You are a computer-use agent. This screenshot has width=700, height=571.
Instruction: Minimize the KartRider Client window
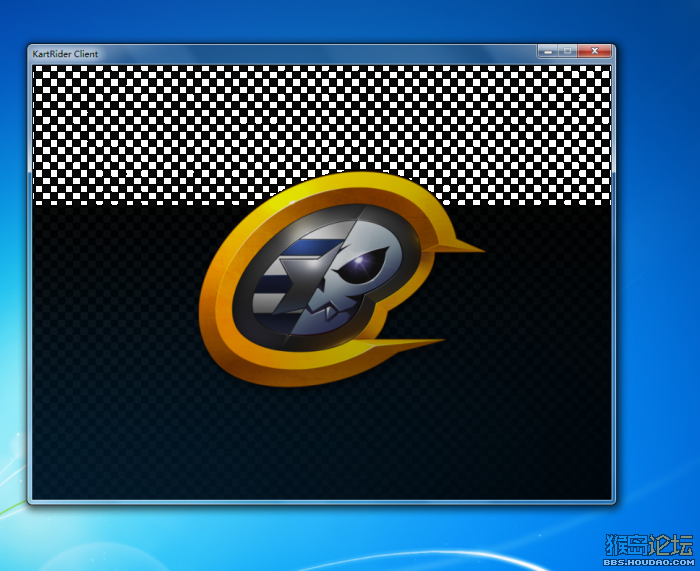pyautogui.click(x=548, y=51)
